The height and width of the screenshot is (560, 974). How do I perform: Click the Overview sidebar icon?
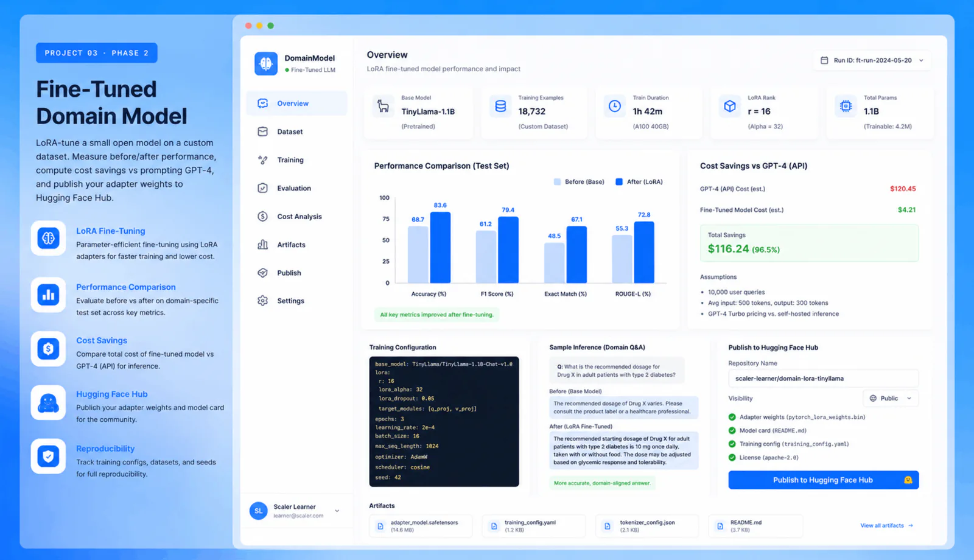click(262, 103)
